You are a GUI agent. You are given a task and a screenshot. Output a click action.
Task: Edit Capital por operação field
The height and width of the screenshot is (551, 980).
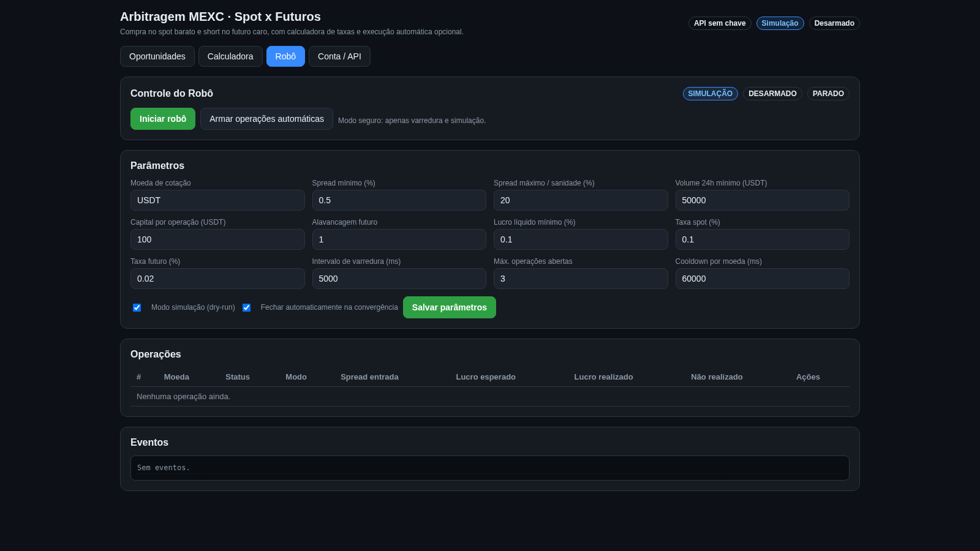pyautogui.click(x=217, y=239)
